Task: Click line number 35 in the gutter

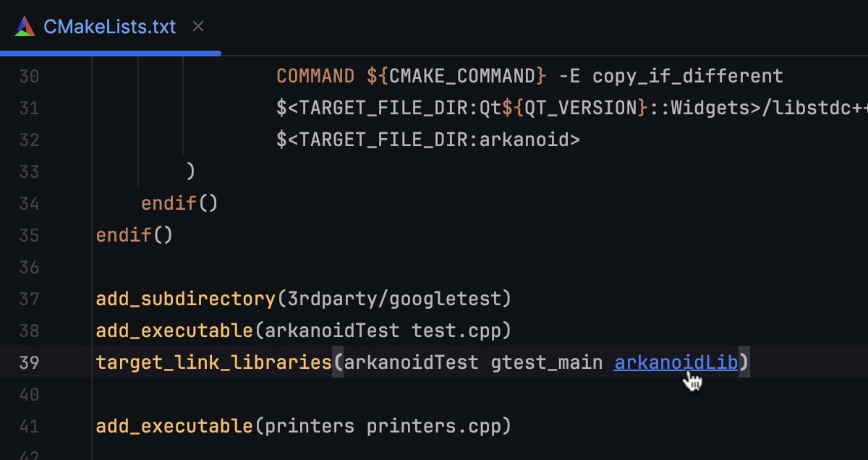Action: [x=29, y=235]
